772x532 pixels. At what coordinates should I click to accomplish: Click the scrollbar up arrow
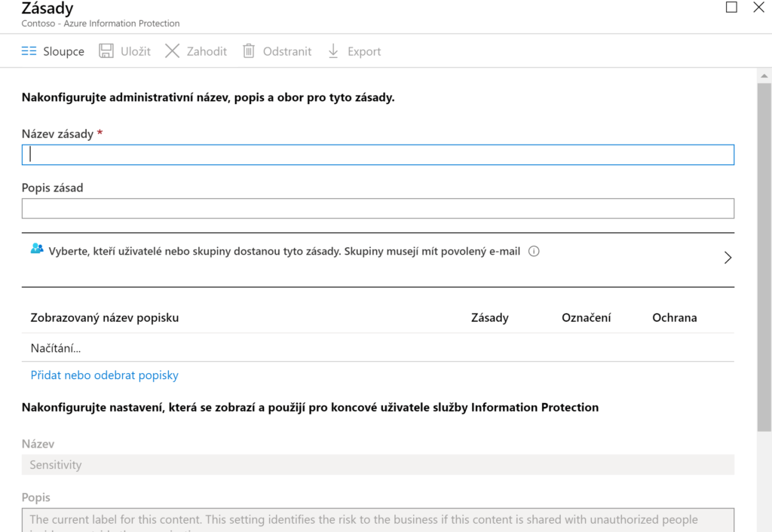(764, 76)
